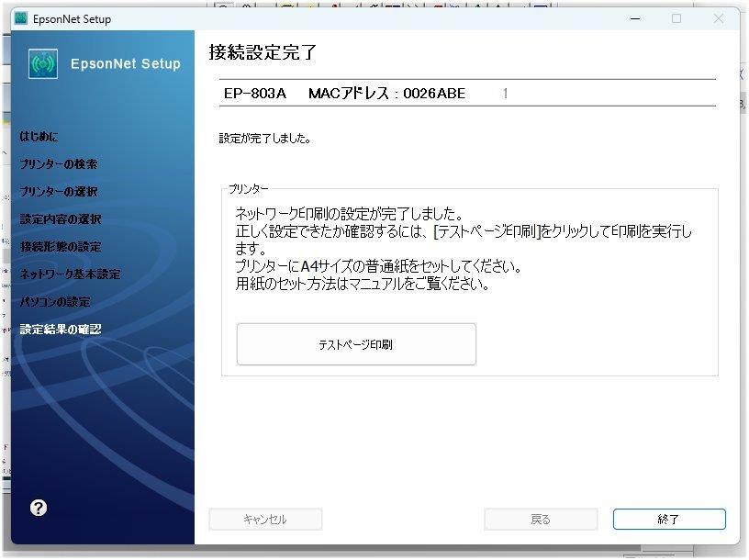Select ネットワーク基本設定 step in sidebar
749x560 pixels.
coord(70,274)
